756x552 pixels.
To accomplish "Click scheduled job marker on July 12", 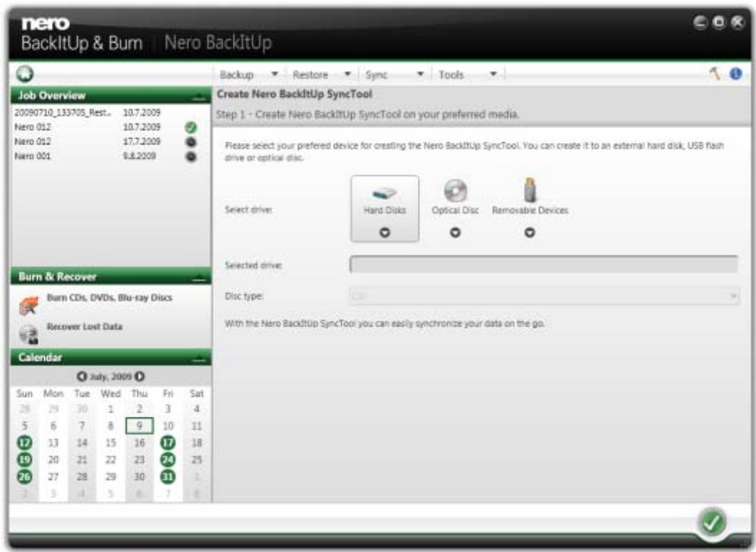I will 25,442.
